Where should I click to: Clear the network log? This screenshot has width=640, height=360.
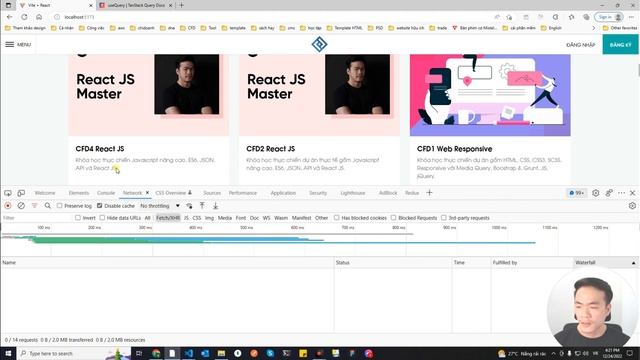pyautogui.click(x=21, y=206)
